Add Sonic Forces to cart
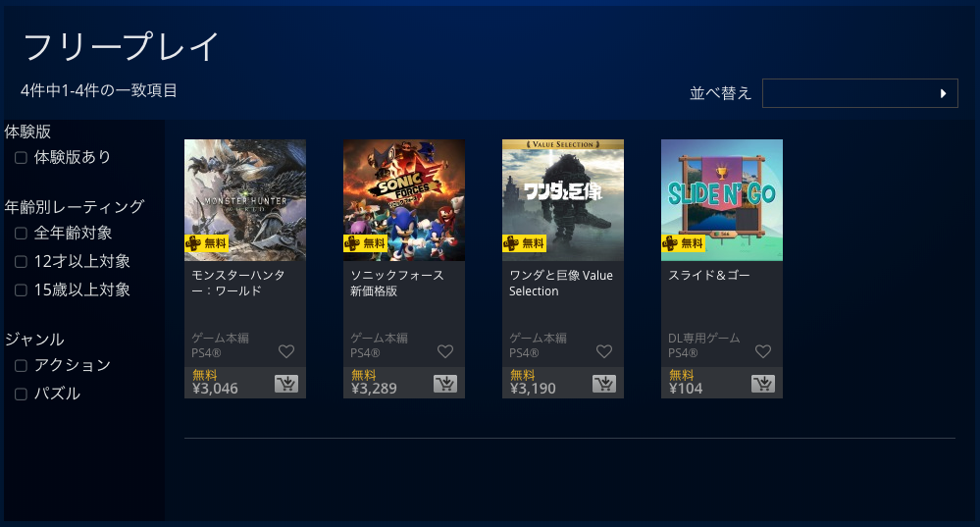Image resolution: width=980 pixels, height=527 pixels. point(445,384)
